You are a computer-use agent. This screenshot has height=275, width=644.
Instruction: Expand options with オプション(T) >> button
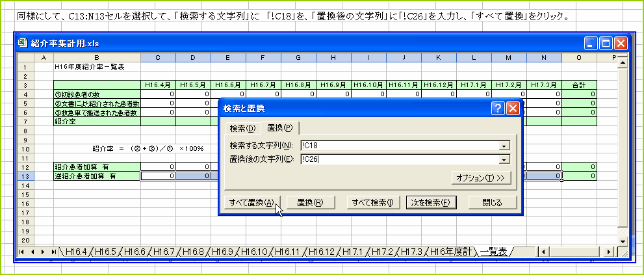(x=482, y=178)
